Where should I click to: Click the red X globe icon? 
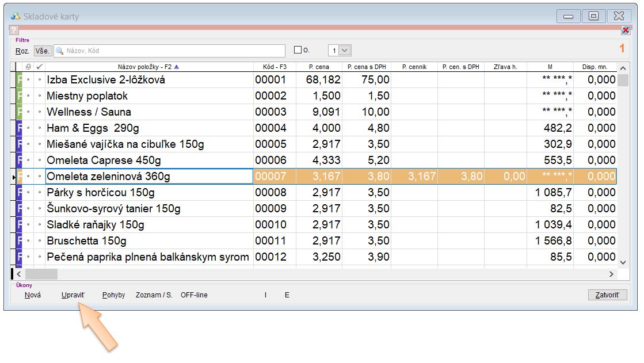click(x=626, y=30)
